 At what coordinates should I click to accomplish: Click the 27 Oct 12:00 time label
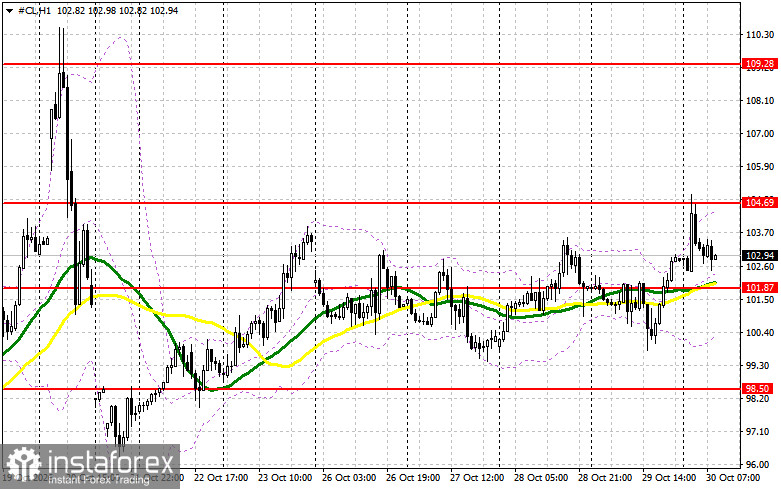tap(477, 478)
